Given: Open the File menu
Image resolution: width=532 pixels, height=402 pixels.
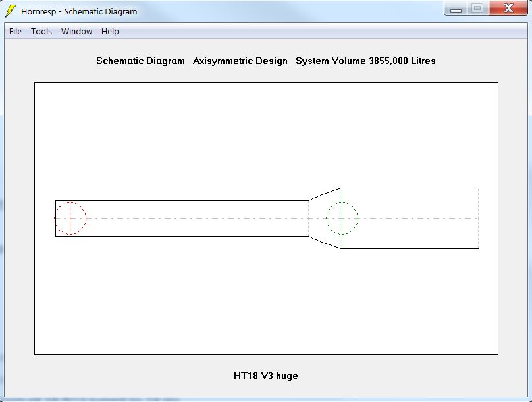Looking at the screenshot, I should [x=15, y=31].
